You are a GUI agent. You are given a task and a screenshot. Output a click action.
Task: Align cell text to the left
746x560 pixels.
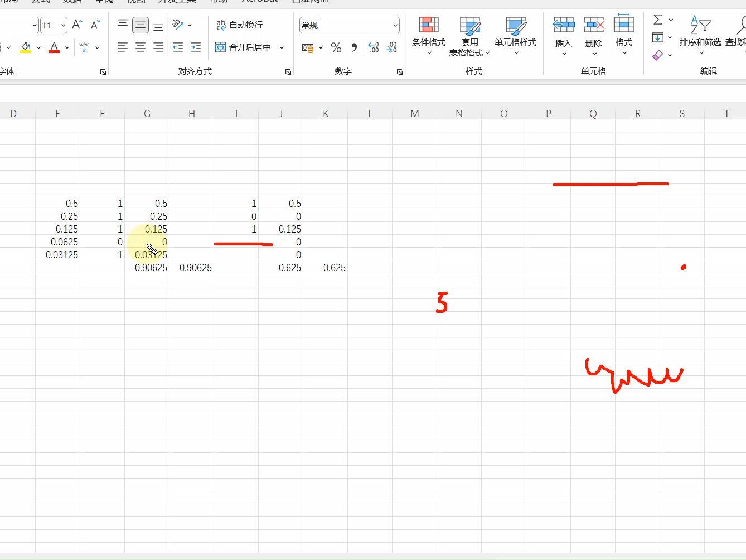(123, 47)
